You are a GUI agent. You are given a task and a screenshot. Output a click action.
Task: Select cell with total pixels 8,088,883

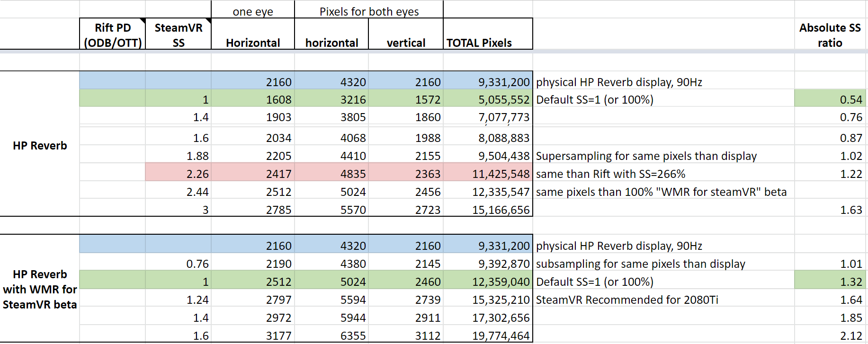[488, 136]
